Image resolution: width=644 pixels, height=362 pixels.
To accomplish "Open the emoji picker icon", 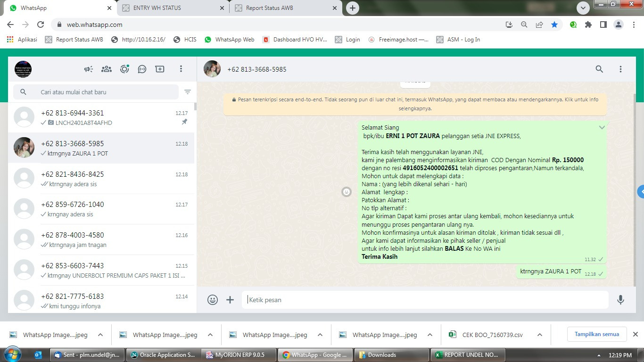I will (x=213, y=300).
